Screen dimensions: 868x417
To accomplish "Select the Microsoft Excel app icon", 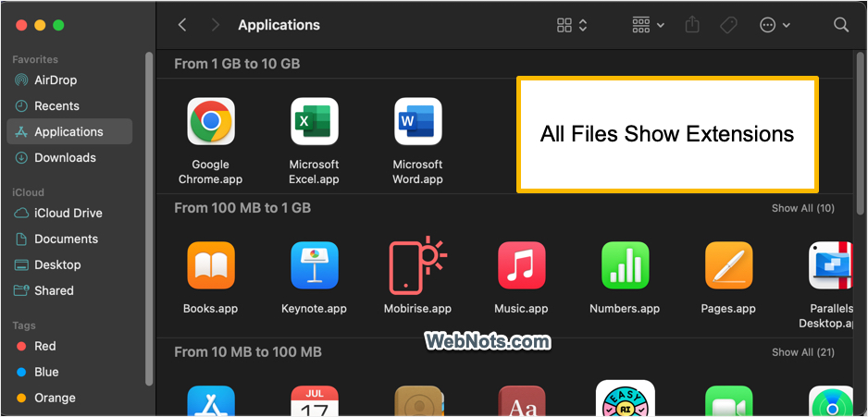I will click(315, 121).
